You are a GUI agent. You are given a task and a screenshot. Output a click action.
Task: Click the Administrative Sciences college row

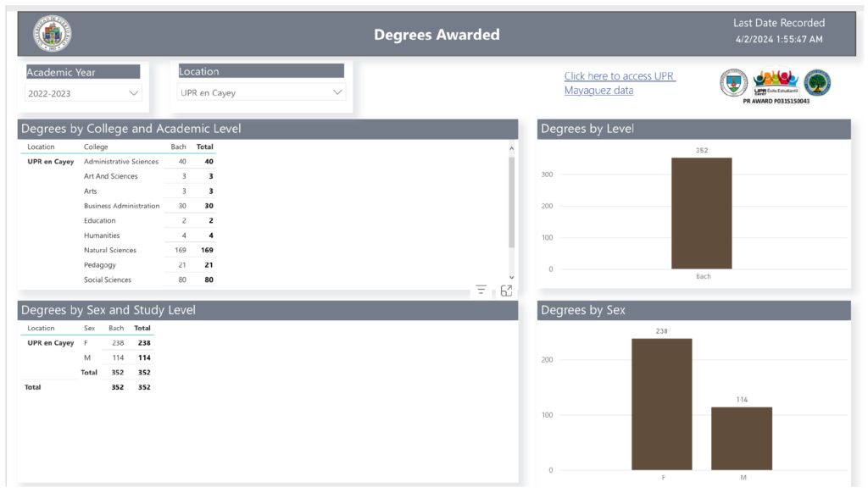[120, 161]
